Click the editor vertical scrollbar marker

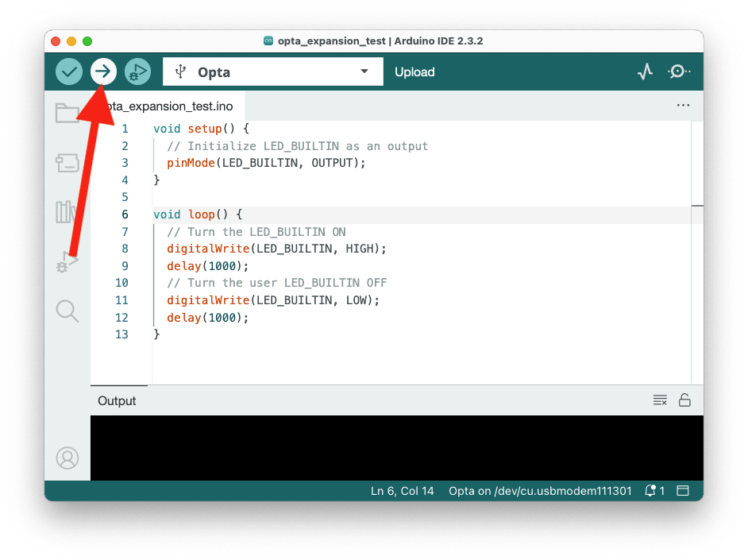point(697,206)
